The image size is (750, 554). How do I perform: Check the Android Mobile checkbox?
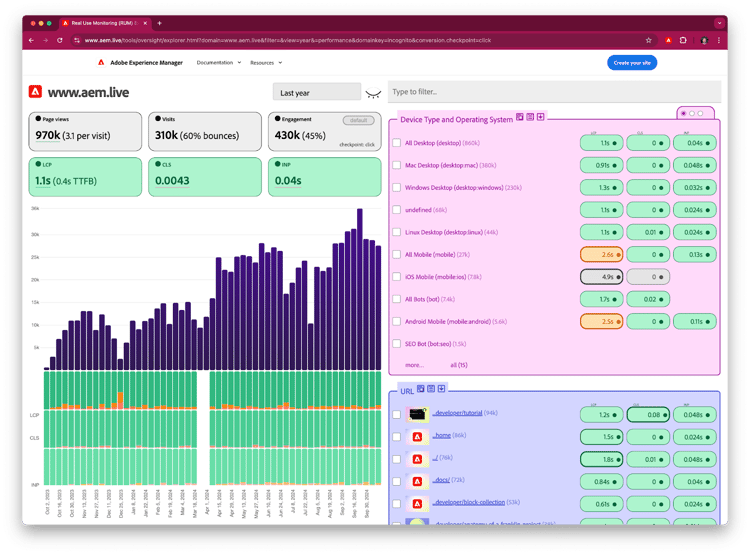coord(397,321)
